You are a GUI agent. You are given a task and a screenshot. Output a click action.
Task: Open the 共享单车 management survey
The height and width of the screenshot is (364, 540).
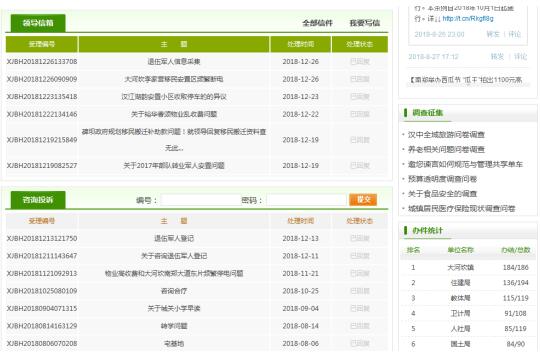tap(465, 165)
